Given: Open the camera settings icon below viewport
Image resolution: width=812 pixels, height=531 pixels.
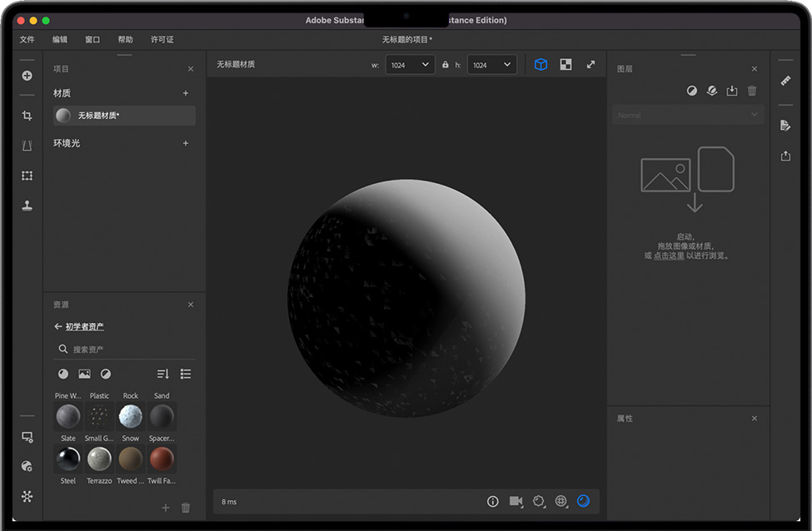Looking at the screenshot, I should click(516, 501).
